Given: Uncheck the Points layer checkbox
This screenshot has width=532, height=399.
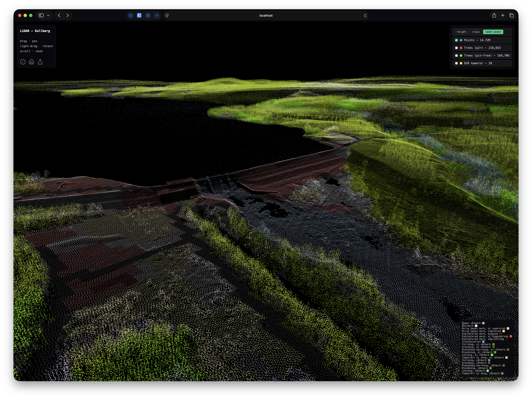Looking at the screenshot, I should pos(456,40).
